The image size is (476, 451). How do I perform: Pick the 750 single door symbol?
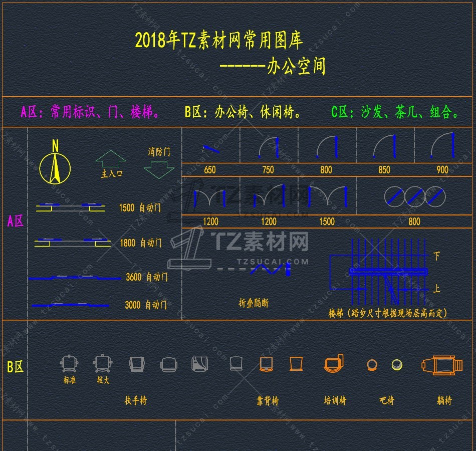(x=269, y=147)
